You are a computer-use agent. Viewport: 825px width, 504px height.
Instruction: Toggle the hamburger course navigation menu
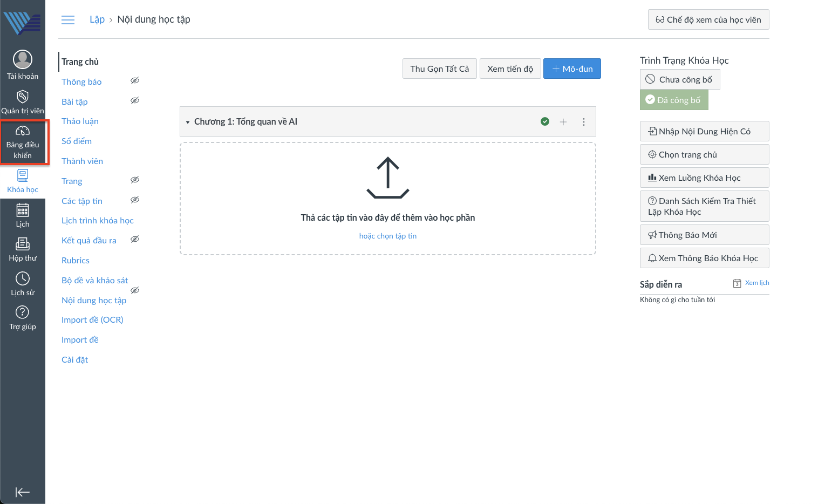(x=68, y=20)
